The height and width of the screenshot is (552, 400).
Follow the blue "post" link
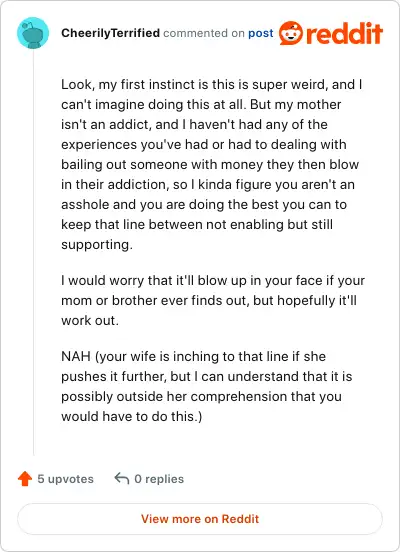[261, 33]
